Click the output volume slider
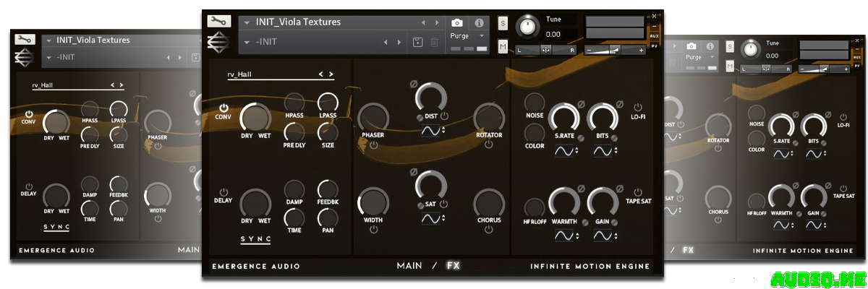The height and width of the screenshot is (289, 868). click(616, 50)
